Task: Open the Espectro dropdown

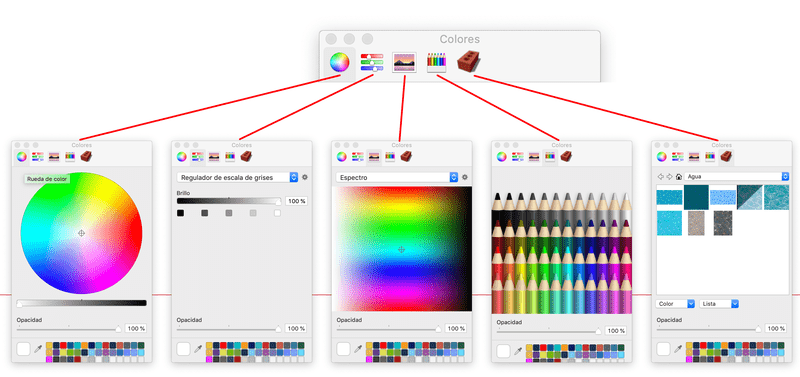Action: click(397, 177)
